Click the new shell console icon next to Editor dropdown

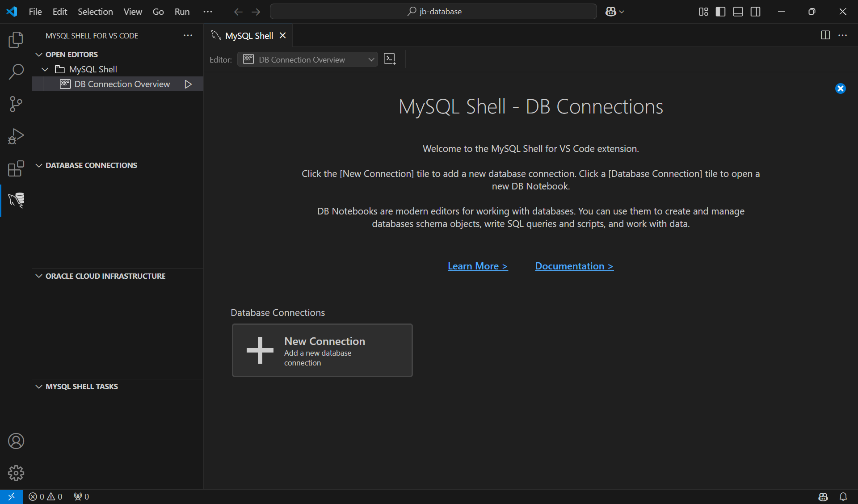390,59
